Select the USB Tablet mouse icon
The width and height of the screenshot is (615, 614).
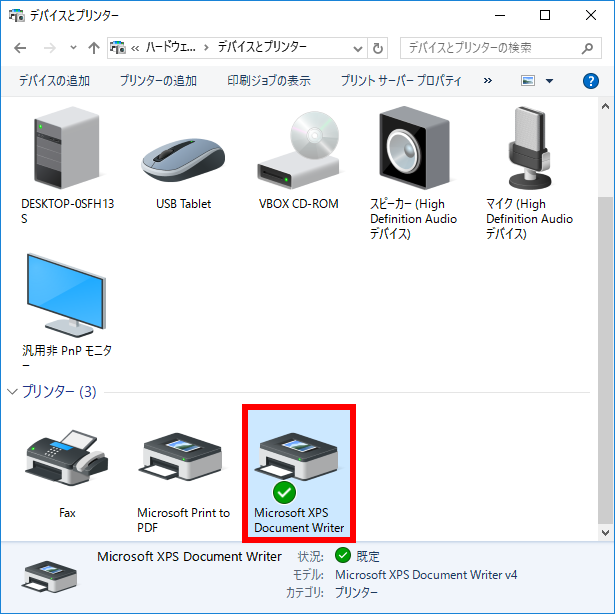pos(183,160)
